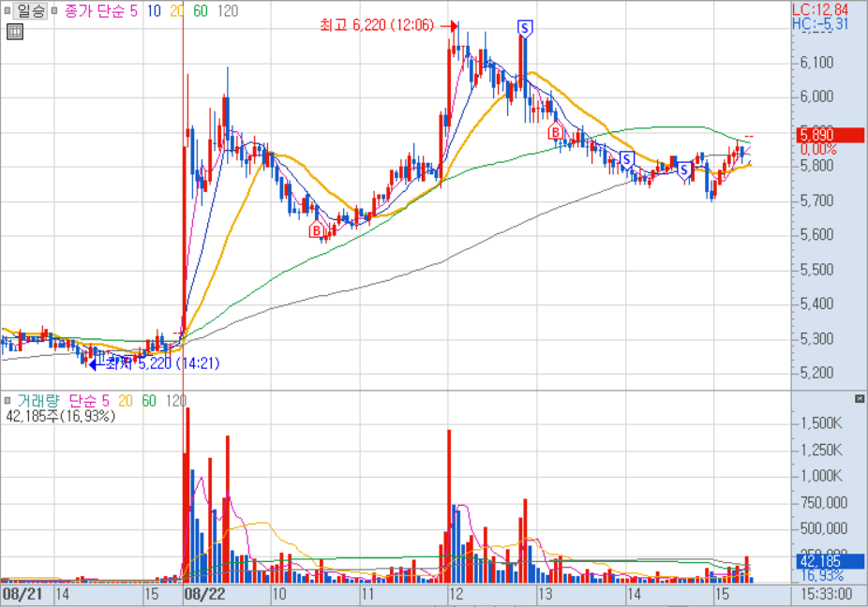Select the S sell marker right of hour 14
Image resolution: width=868 pixels, height=607 pixels.
pos(684,169)
